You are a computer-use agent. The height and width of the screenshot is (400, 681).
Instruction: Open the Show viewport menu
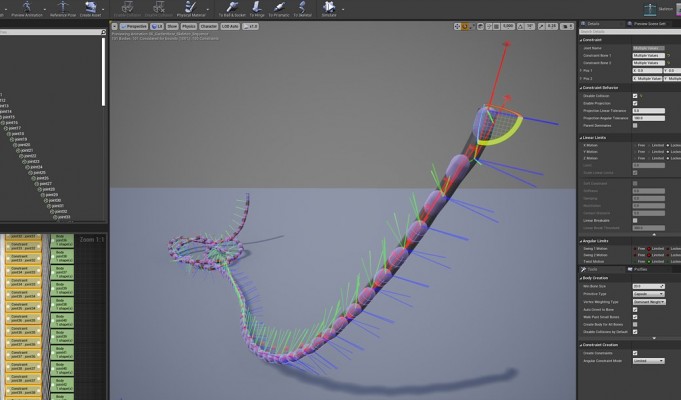tap(172, 26)
